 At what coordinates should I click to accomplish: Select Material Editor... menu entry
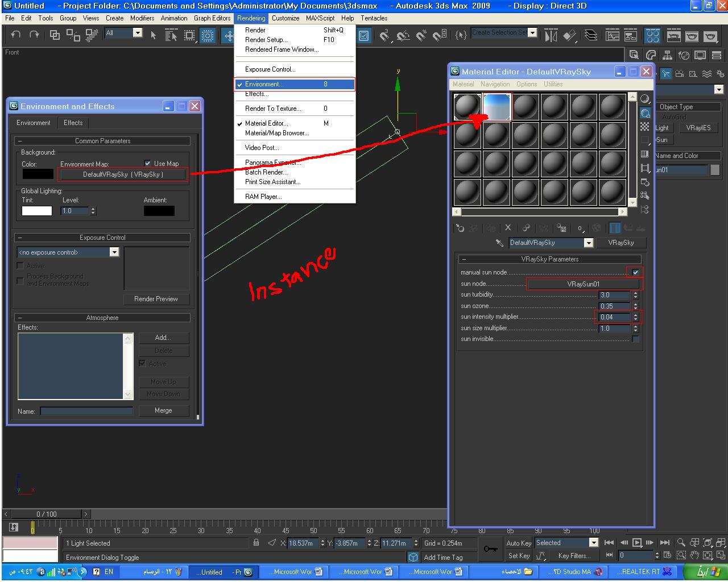point(295,123)
